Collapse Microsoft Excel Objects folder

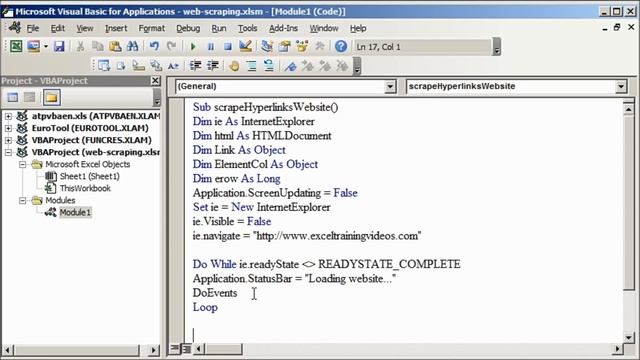click(23, 164)
